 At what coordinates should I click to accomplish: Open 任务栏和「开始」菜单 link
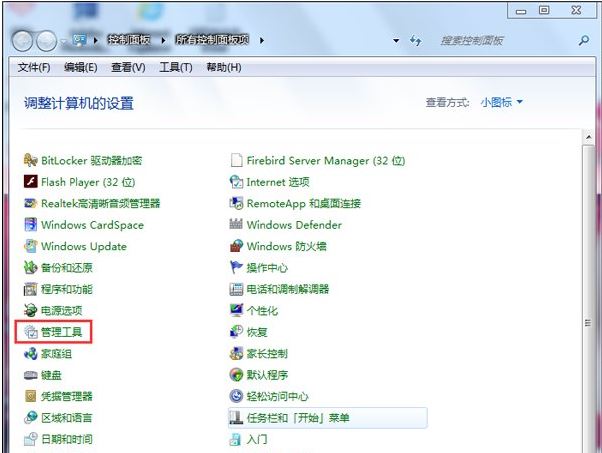(327, 418)
